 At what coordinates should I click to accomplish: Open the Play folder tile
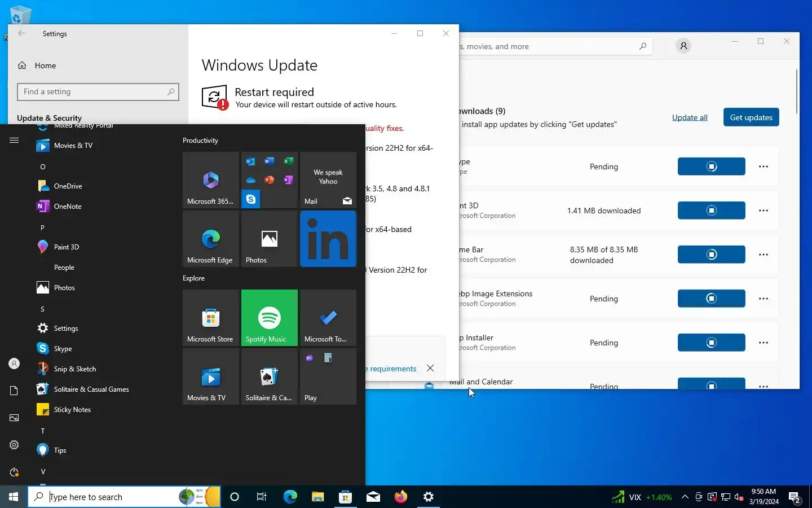point(328,376)
